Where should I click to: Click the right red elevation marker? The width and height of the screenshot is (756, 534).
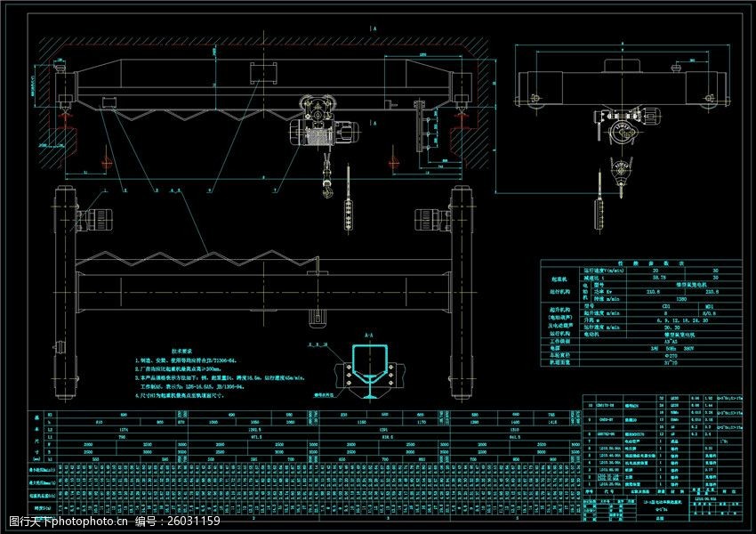394,163
